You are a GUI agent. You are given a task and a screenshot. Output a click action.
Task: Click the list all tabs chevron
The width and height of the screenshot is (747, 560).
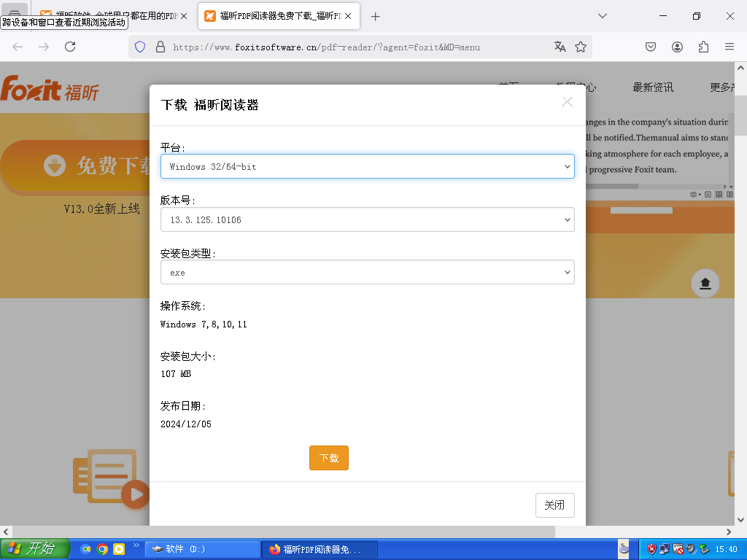point(603,16)
